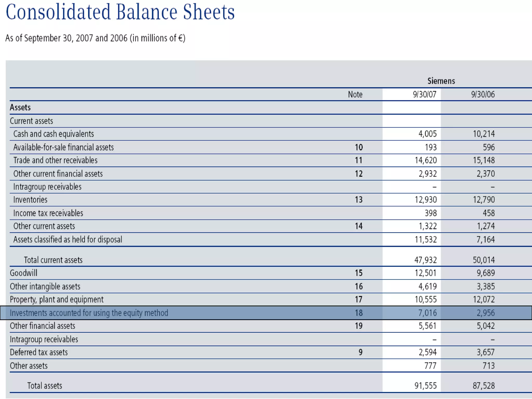Click note 9 beside Deferred tax assets

[x=360, y=352]
